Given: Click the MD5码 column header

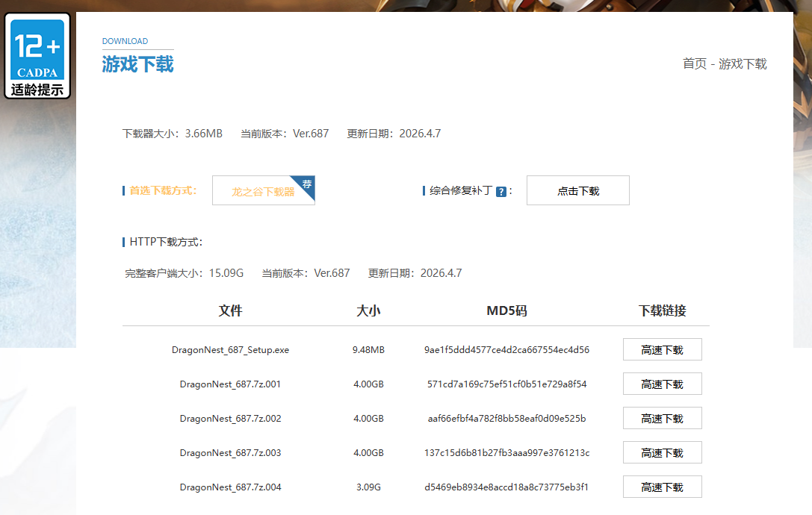Looking at the screenshot, I should 506,310.
